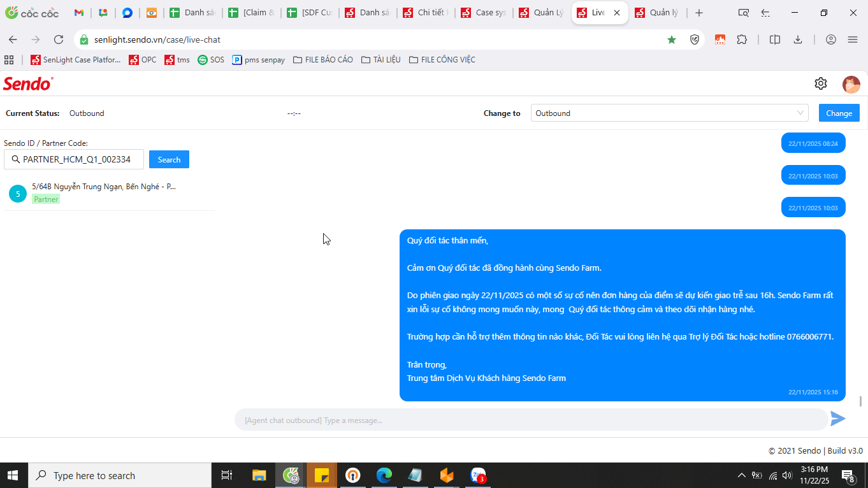Image resolution: width=868 pixels, height=488 pixels.
Task: Open File Explorer from the taskbar
Action: pyautogui.click(x=259, y=475)
